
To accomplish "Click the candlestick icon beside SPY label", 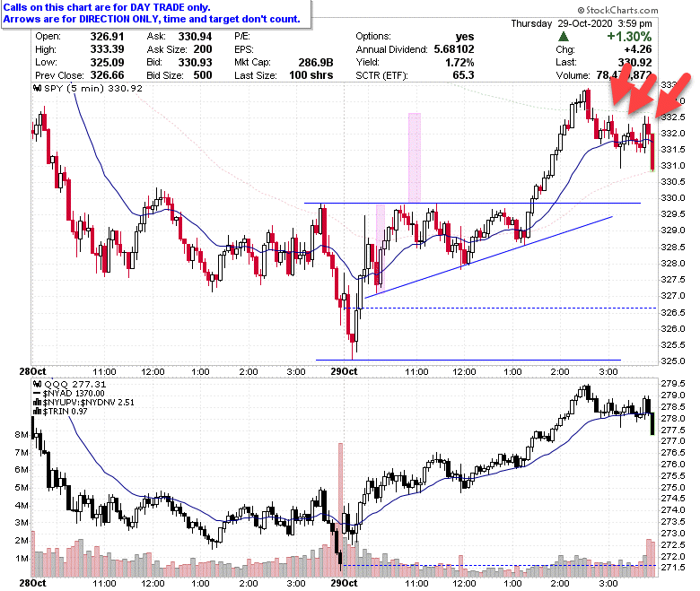I will (x=38, y=88).
